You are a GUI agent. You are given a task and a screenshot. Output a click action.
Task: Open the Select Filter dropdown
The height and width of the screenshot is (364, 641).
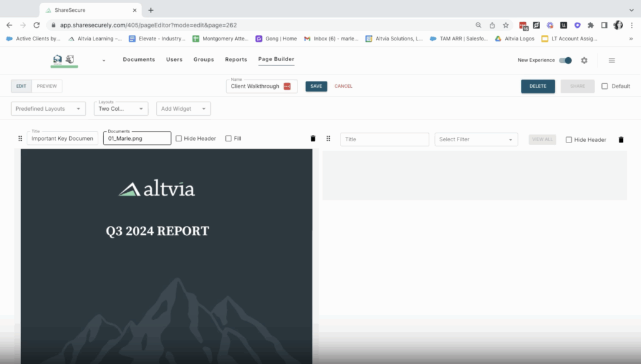coord(476,139)
